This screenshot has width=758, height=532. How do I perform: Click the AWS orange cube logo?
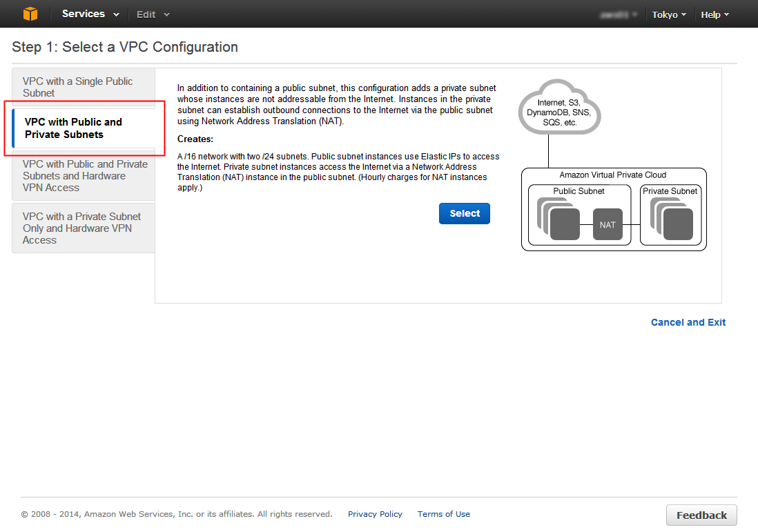point(30,14)
